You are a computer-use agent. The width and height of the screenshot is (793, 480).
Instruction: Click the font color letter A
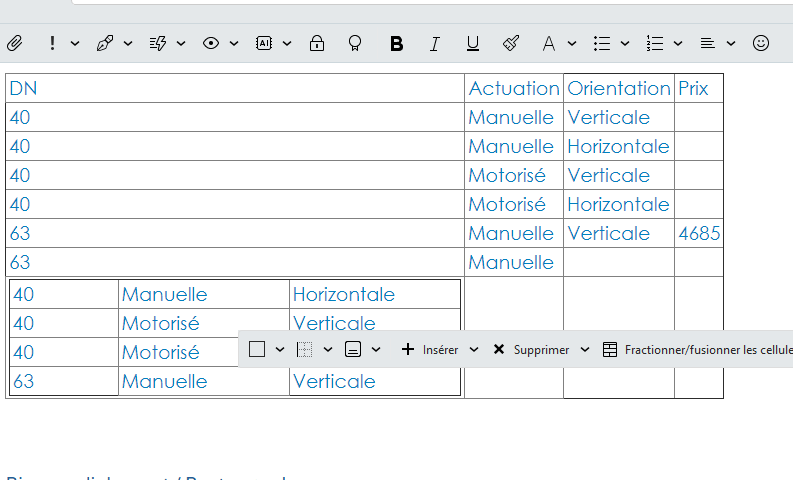click(548, 43)
